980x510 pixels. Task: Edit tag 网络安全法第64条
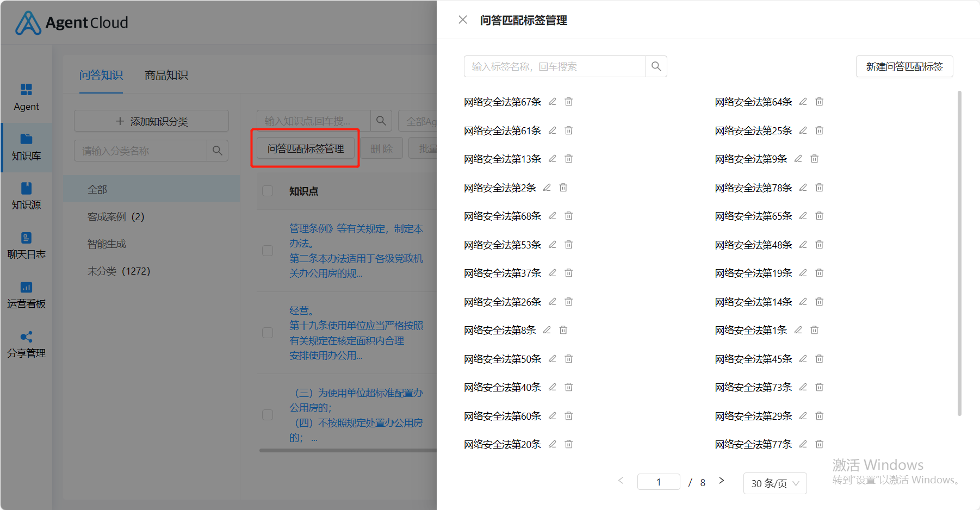pos(803,102)
